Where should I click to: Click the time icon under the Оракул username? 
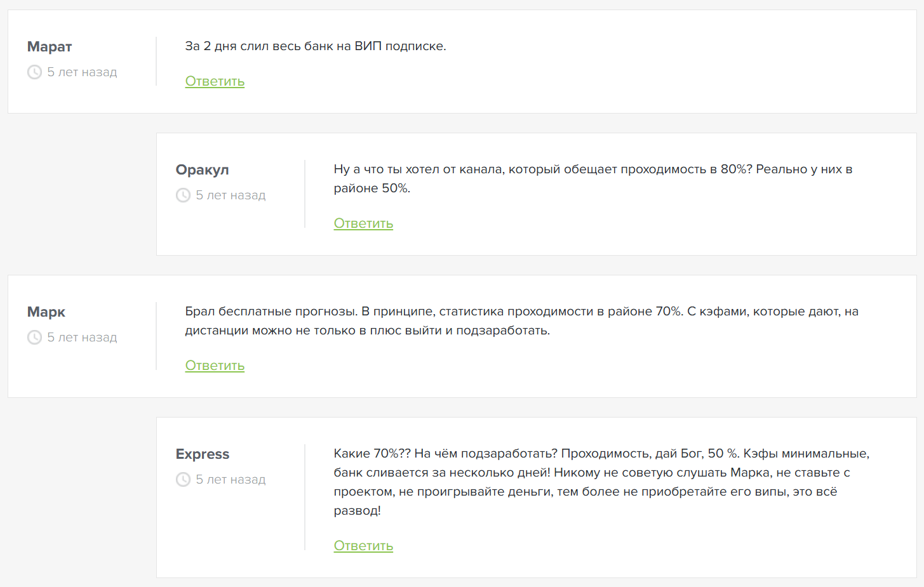click(183, 195)
